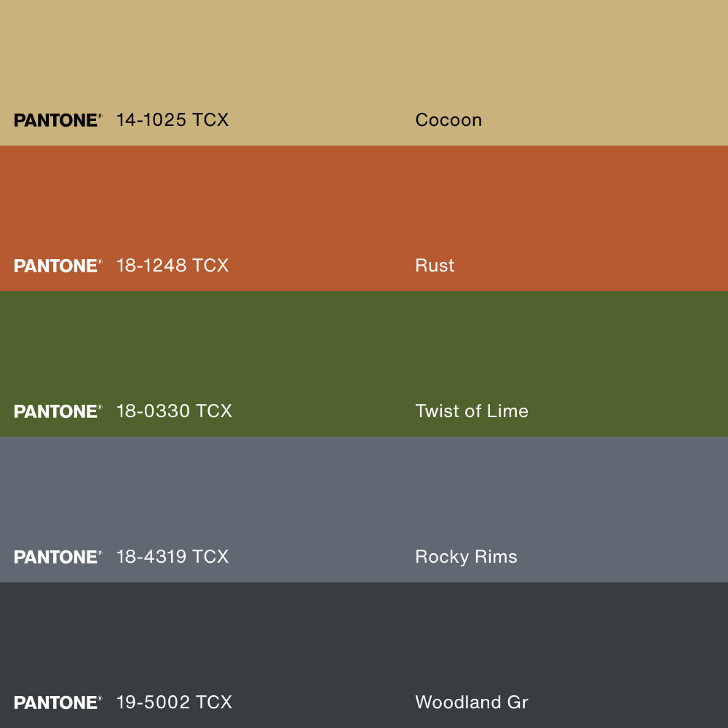Select the Rocky Rims label
Viewport: 728px width, 728px height.
tap(466, 557)
